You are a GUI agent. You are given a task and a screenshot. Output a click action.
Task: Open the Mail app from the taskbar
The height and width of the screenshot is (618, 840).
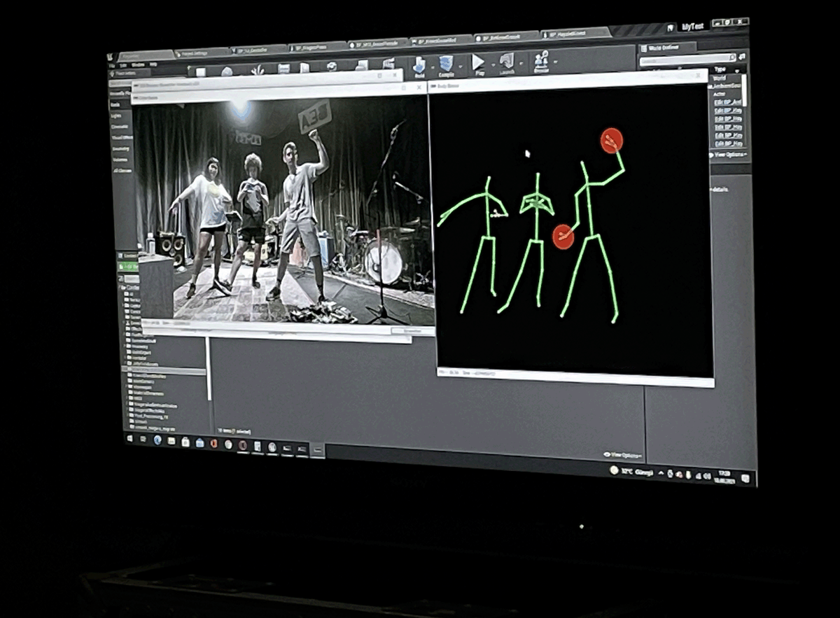(x=199, y=442)
